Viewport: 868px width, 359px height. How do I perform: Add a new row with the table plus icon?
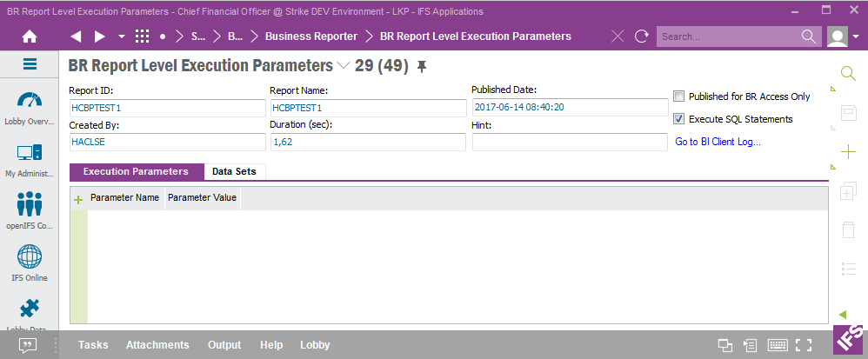78,200
